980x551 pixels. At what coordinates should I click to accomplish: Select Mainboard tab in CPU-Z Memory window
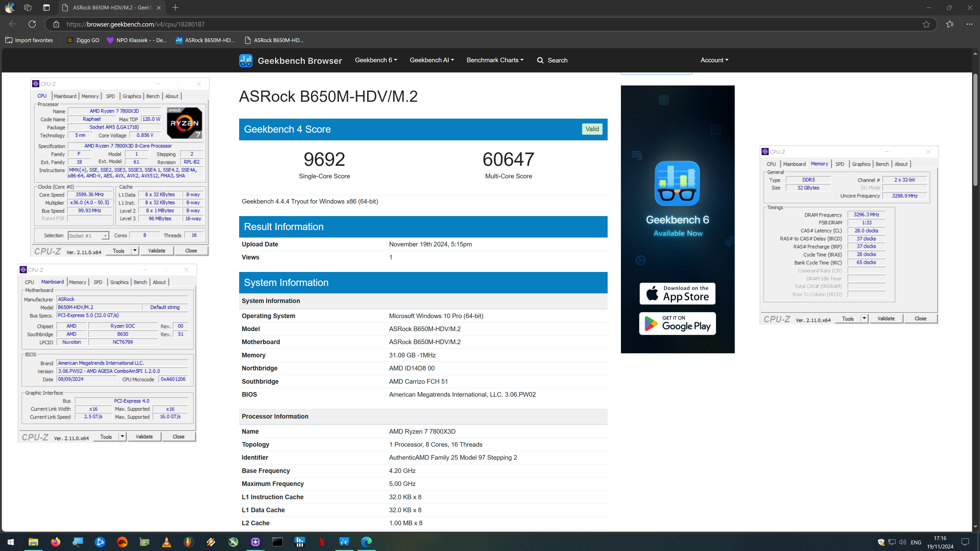click(794, 164)
